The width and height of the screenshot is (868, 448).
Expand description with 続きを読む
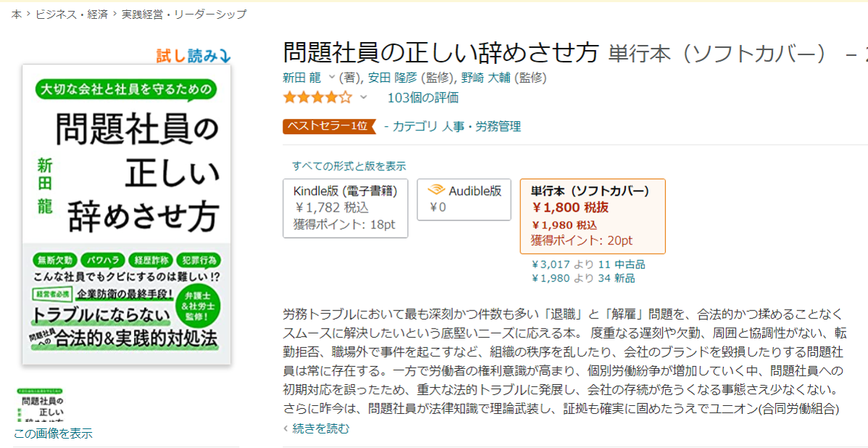[x=320, y=428]
